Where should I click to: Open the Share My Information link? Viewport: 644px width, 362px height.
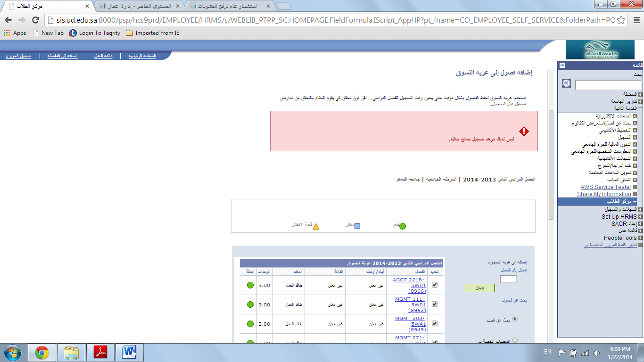coord(604,194)
